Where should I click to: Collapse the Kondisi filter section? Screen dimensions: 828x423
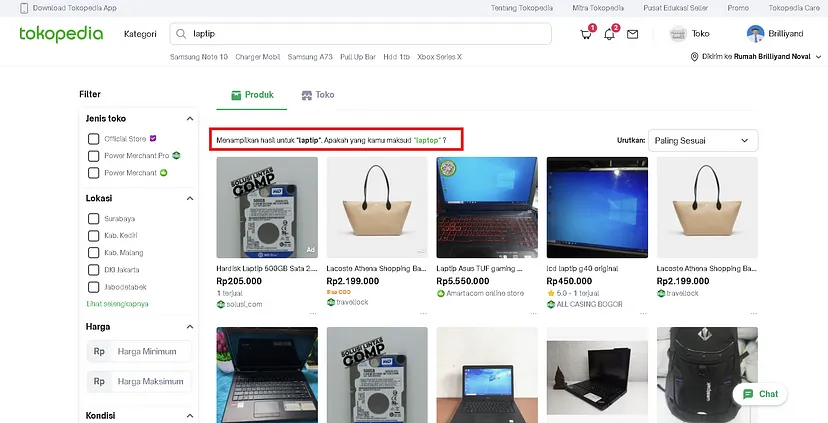[190, 416]
